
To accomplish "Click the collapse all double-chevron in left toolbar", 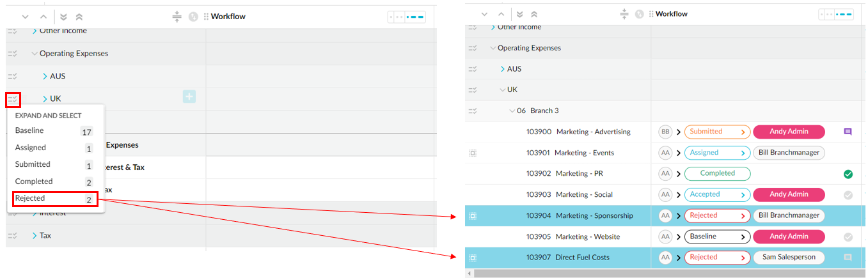I will pos(79,17).
